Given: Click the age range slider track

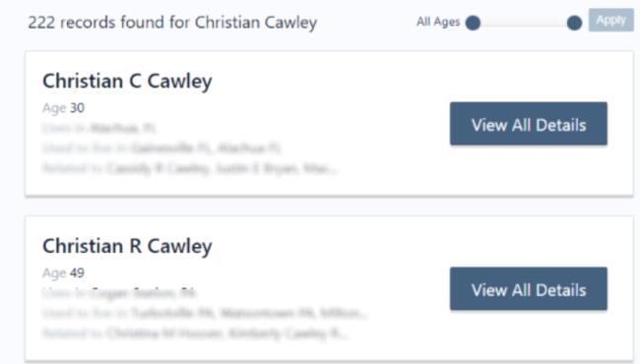Looking at the screenshot, I should click(x=524, y=23).
